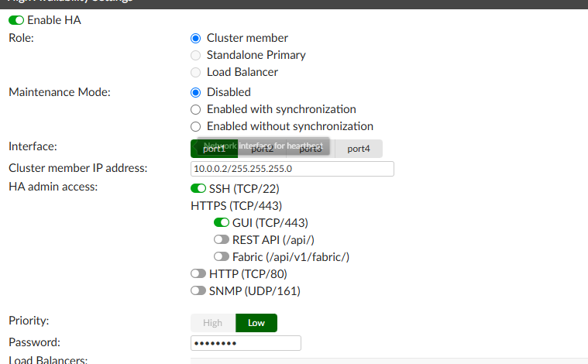588x364 pixels.
Task: Set Priority to High
Action: 212,323
